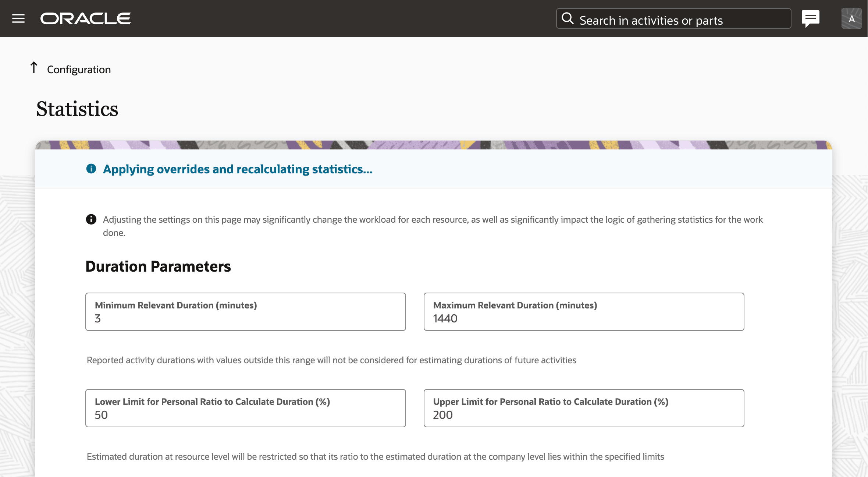Click the magnifier search icon
The height and width of the screenshot is (477, 868).
(568, 18)
